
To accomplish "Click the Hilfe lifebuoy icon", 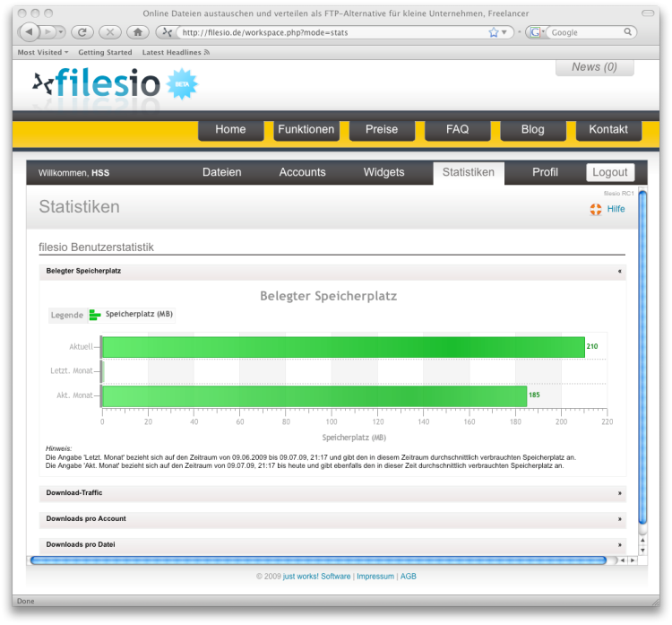I will (596, 209).
